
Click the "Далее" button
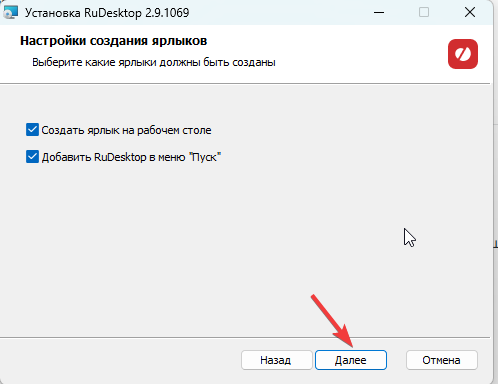tap(351, 360)
